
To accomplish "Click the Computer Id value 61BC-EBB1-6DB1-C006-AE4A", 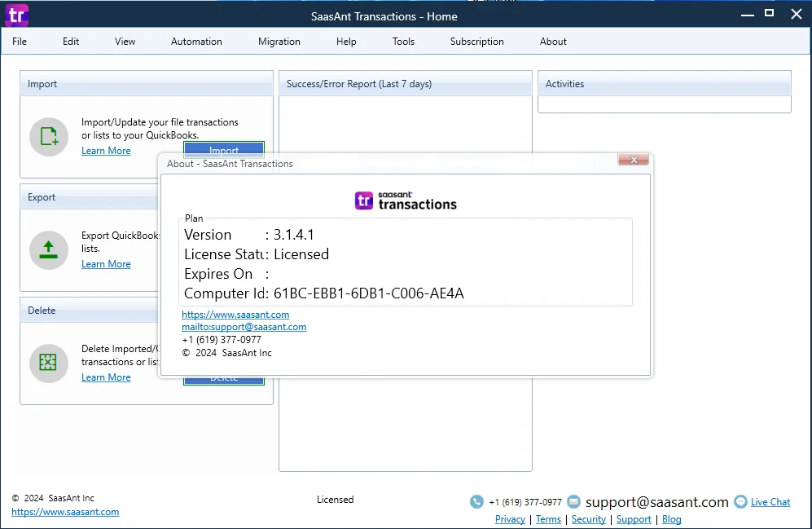I will click(369, 293).
